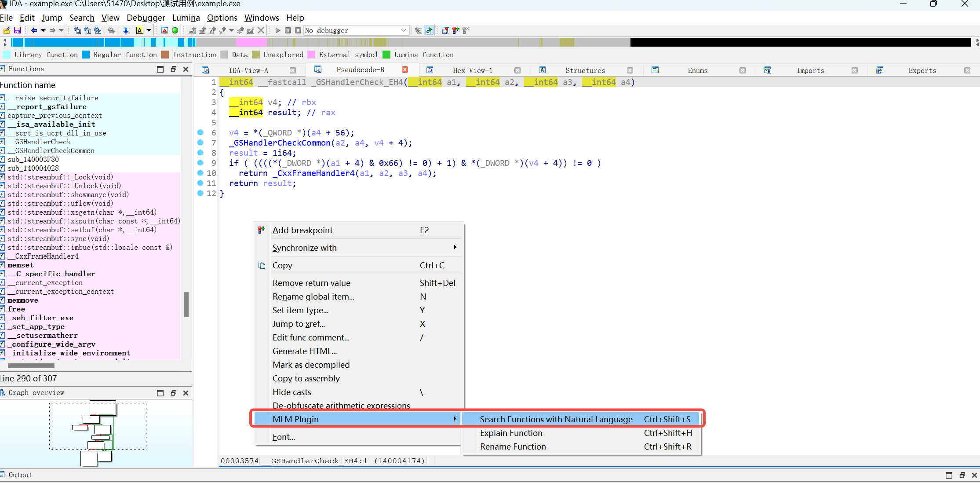980x483 pixels.
Task: Click the Jump forward arrow icon
Action: (52, 30)
